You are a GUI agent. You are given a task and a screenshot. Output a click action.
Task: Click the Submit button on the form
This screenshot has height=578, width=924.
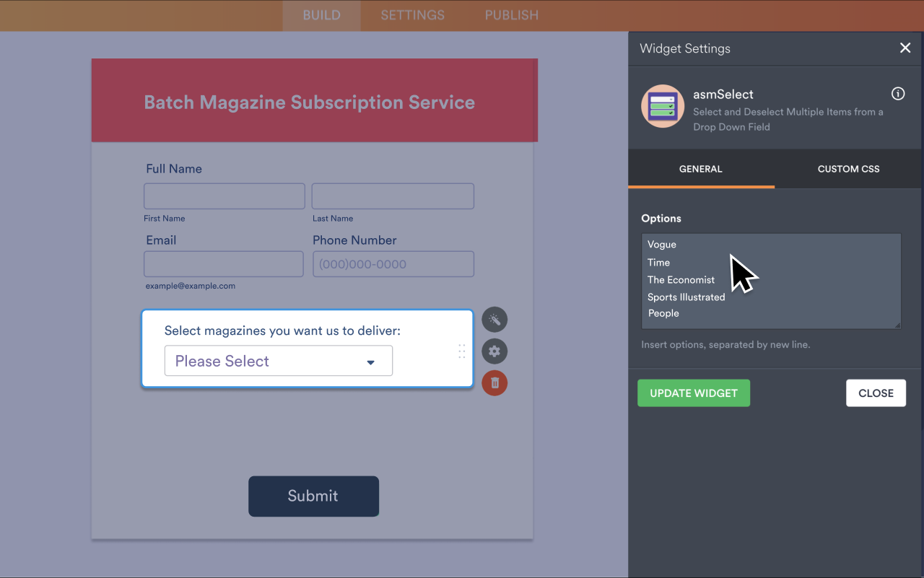[x=313, y=496]
